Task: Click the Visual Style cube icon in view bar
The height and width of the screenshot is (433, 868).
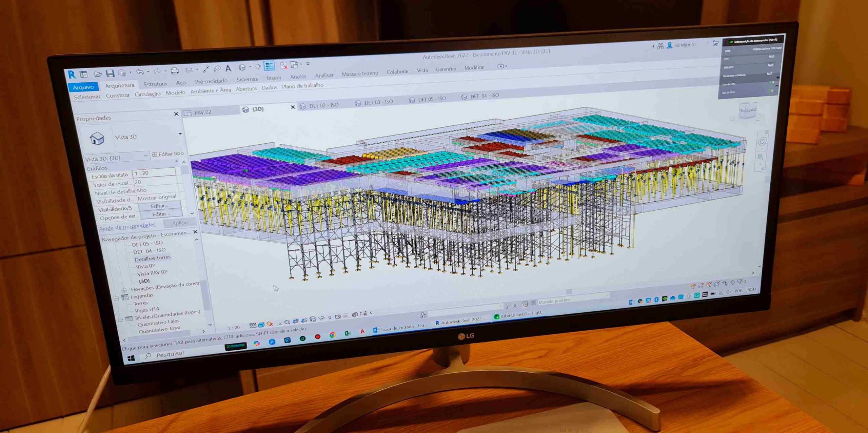Action: click(x=261, y=325)
